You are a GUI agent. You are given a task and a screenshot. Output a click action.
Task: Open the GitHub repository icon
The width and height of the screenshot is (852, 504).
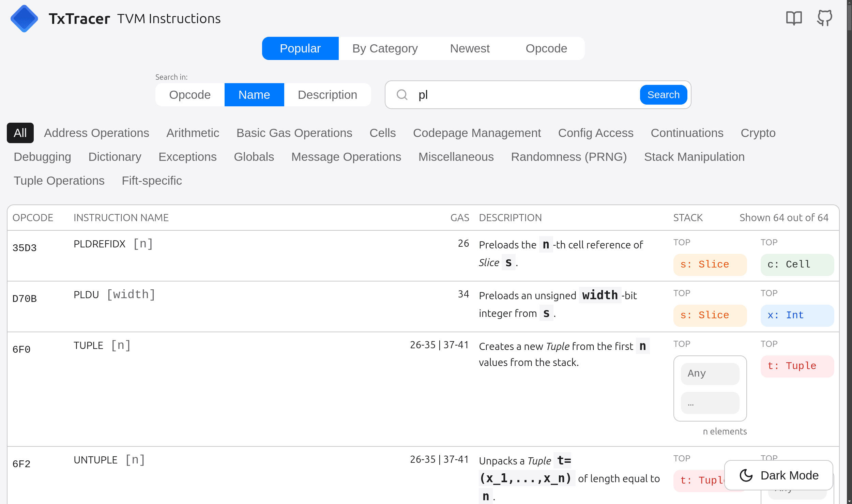(824, 18)
